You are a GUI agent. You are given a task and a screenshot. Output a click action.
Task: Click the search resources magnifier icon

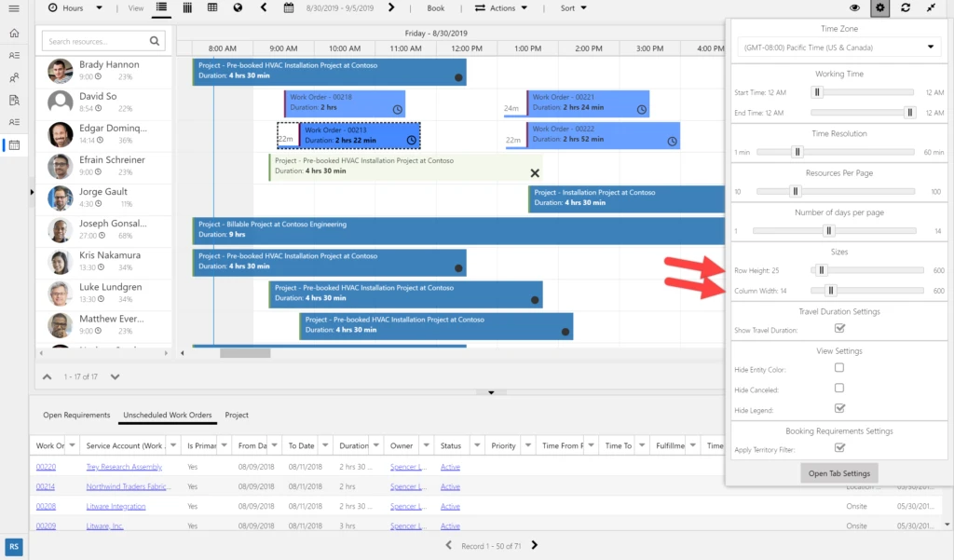click(x=155, y=41)
